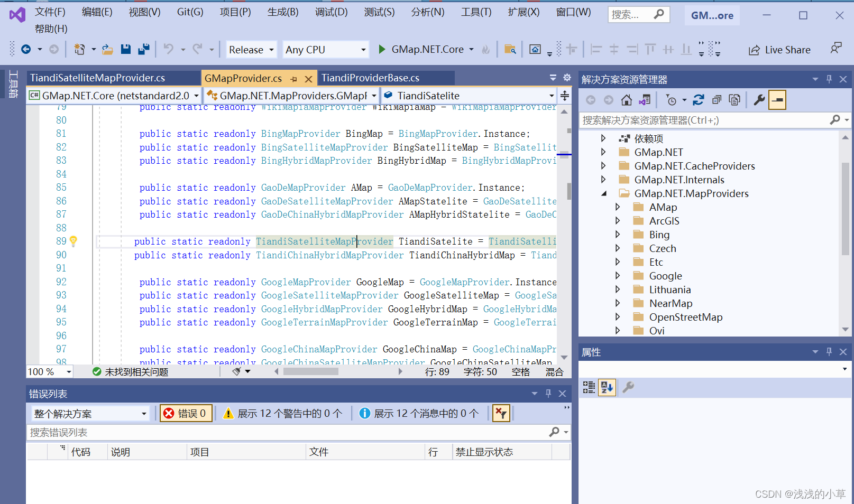The width and height of the screenshot is (854, 504).
Task: Close the GMapProvider.cs tab
Action: 308,79
